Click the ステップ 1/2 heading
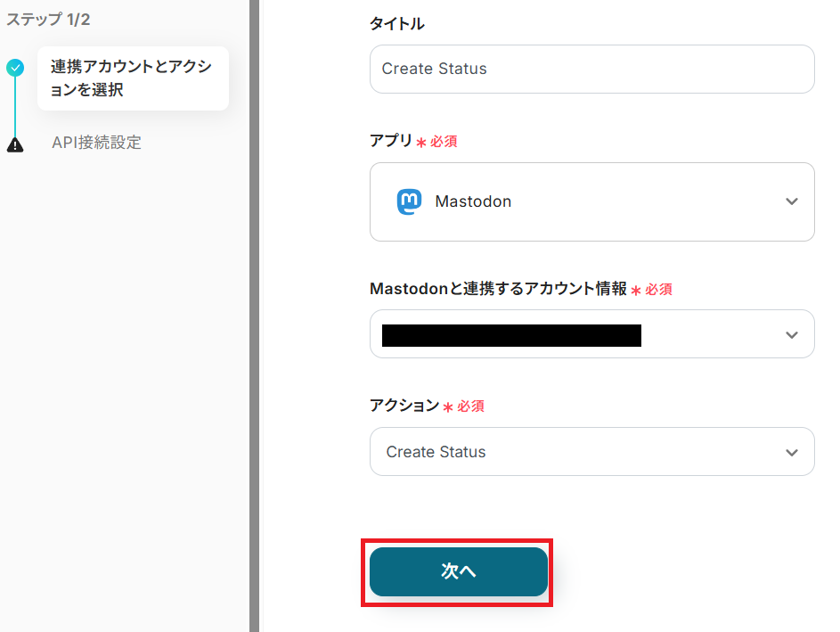Screen dimensions: 840x632 (x=48, y=19)
